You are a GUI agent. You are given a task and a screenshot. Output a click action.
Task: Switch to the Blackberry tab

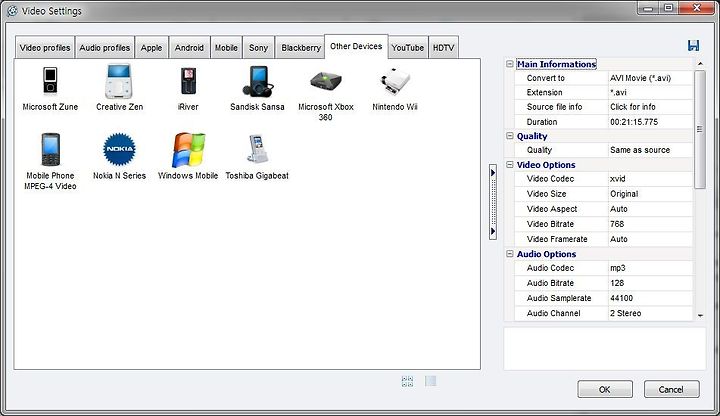coord(301,48)
